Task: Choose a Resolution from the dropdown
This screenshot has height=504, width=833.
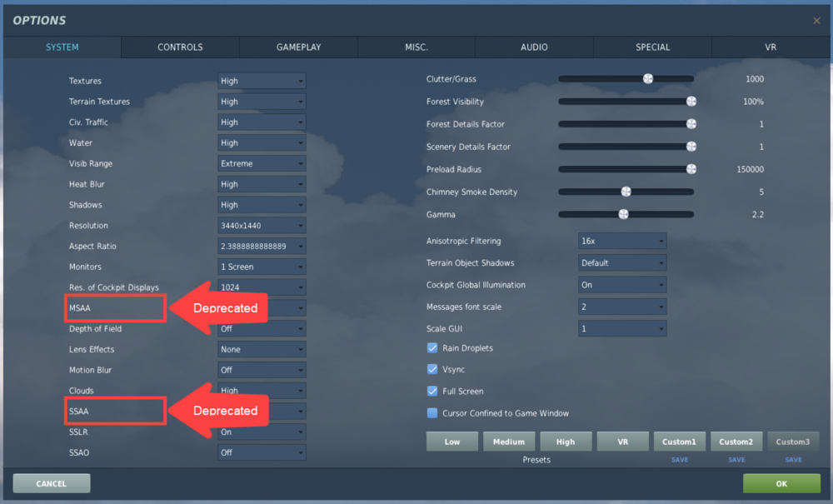Action: (x=262, y=226)
